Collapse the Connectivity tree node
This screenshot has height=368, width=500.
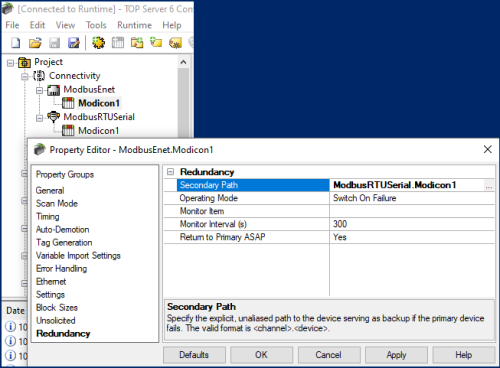tap(25, 76)
